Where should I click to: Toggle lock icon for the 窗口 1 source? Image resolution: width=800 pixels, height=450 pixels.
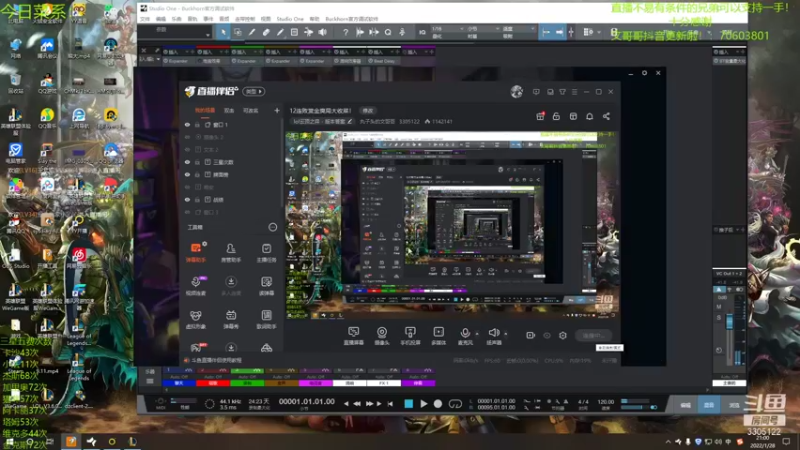197,125
